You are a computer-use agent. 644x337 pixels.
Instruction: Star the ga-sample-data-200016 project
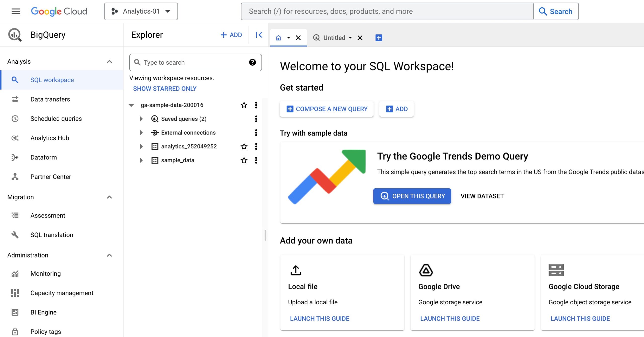244,105
